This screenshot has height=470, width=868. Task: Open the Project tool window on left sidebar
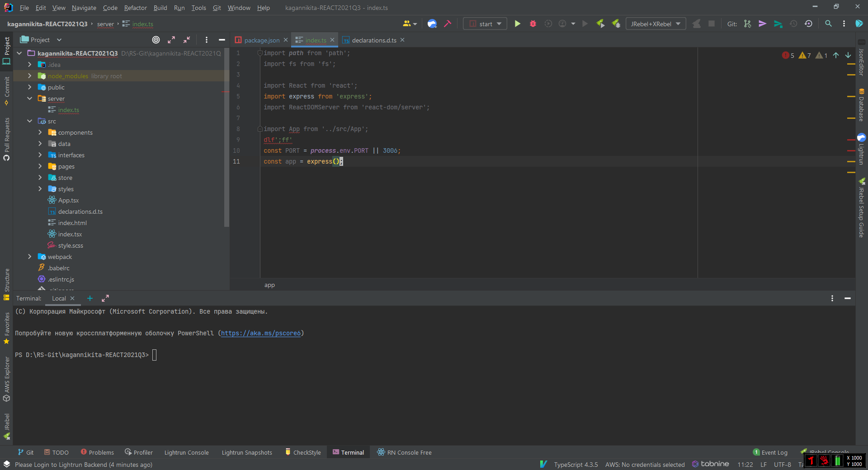pyautogui.click(x=7, y=50)
